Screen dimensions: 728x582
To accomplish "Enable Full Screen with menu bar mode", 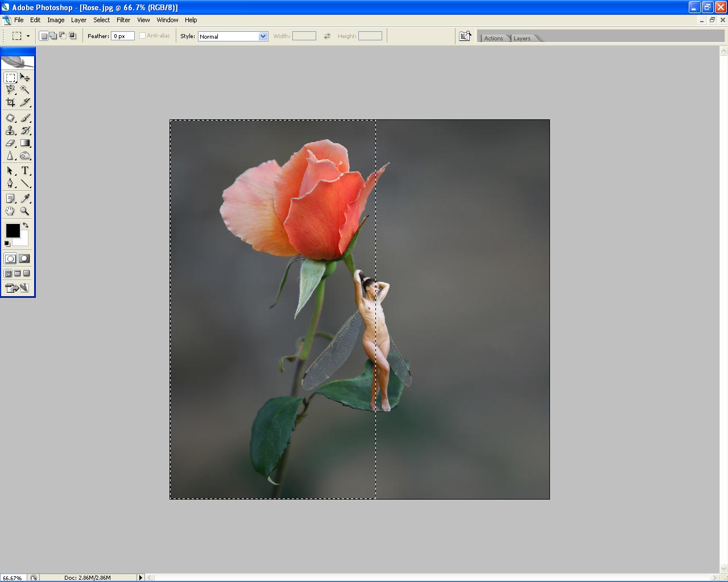I will coord(17,273).
